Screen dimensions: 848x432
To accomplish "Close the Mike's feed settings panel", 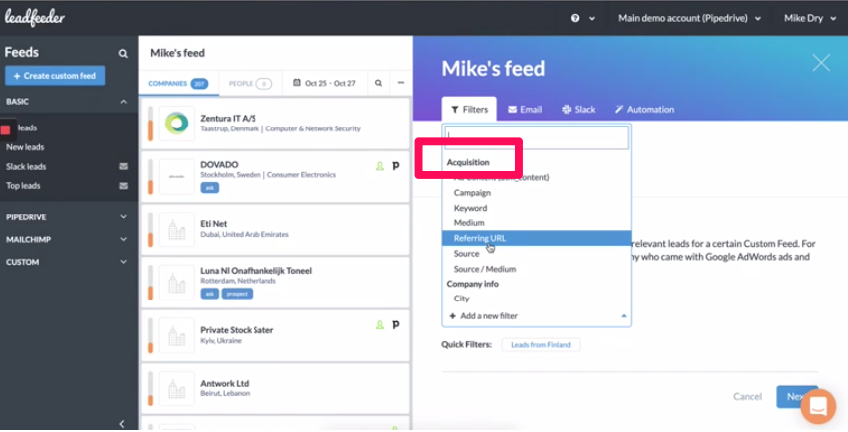I will tap(821, 63).
